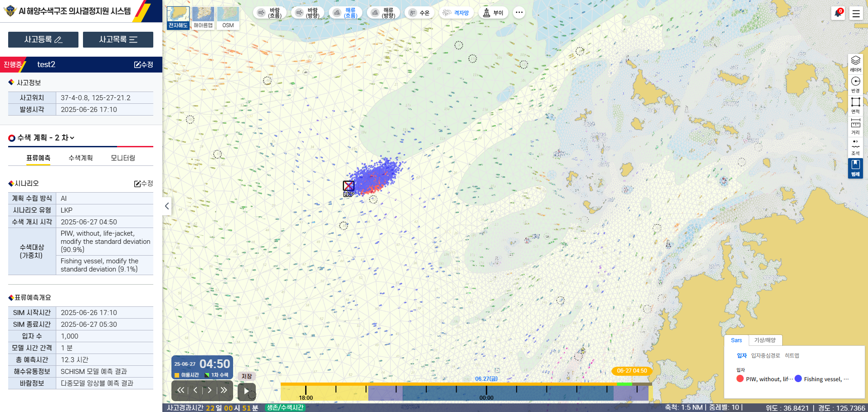
Task: Open the notification bell icon
Action: 838,13
